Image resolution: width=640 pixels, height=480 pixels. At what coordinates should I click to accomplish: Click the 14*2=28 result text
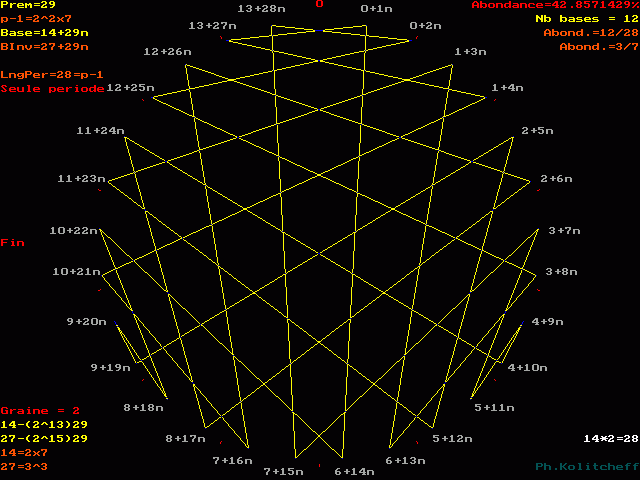610,439
